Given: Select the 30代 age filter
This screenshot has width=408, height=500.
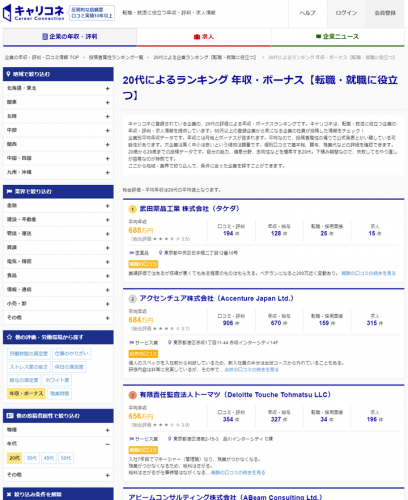Looking at the screenshot, I should click(x=32, y=458).
